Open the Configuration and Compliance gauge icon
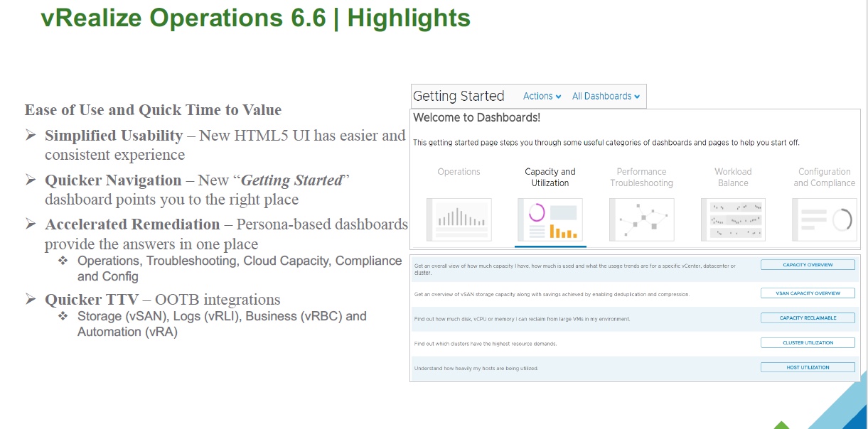 click(824, 219)
